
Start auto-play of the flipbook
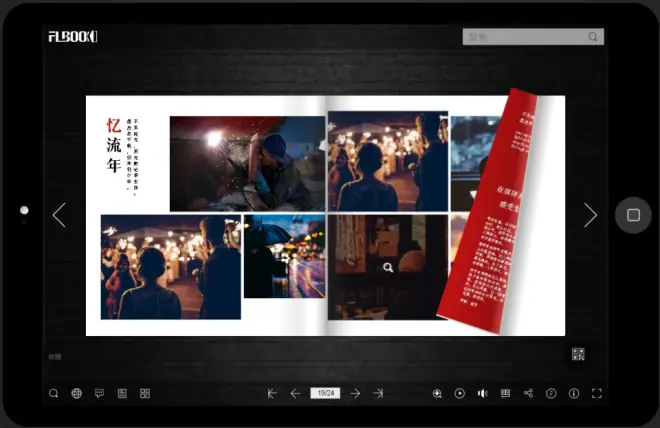(460, 393)
